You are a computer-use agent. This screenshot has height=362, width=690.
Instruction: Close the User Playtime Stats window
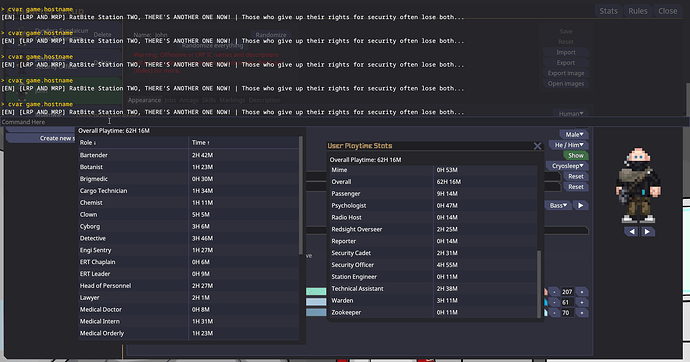tap(537, 146)
